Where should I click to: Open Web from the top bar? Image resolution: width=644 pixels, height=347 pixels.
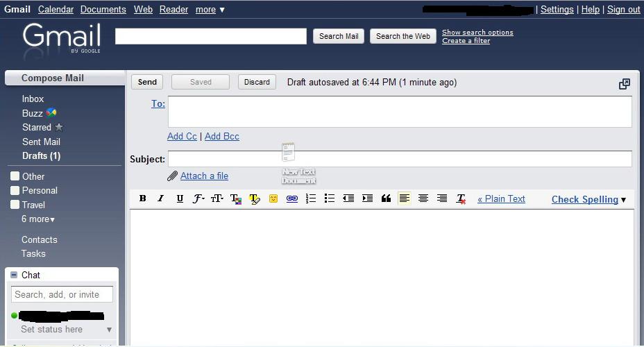[x=143, y=10]
